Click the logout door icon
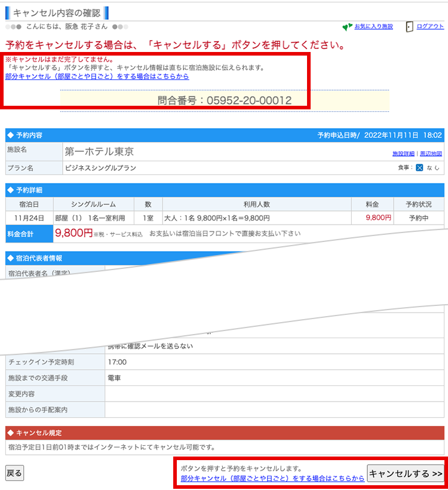 (x=409, y=27)
